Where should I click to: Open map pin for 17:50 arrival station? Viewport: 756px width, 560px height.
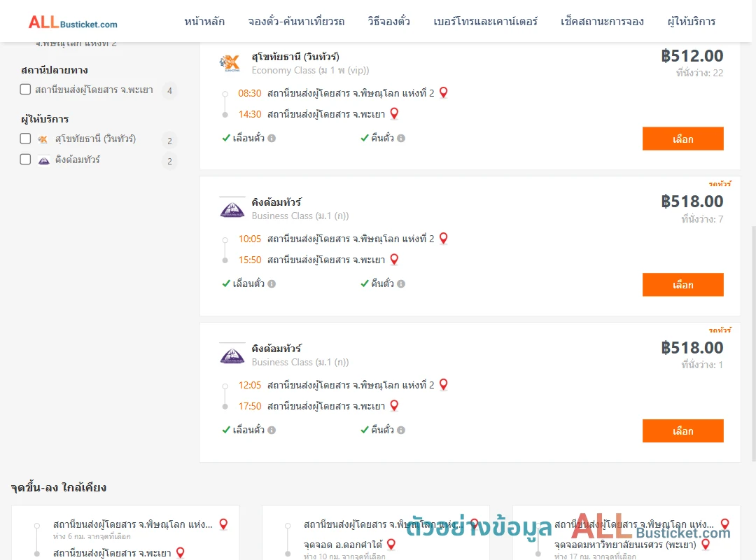[394, 405]
